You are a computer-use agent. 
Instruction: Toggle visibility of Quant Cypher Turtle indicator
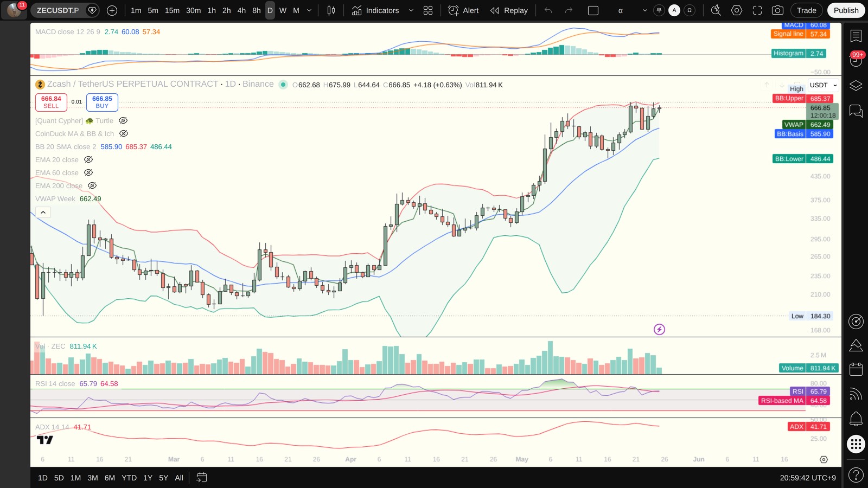pyautogui.click(x=123, y=120)
